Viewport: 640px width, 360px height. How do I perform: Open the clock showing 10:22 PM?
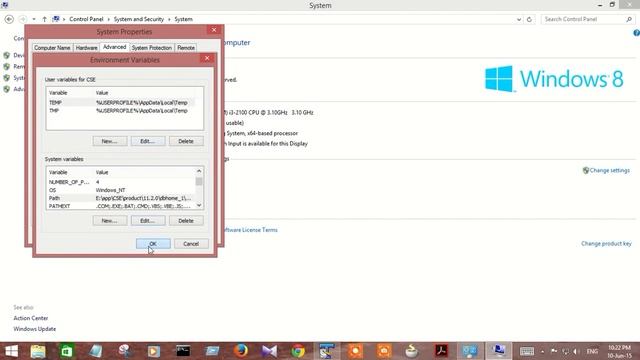[x=620, y=351]
